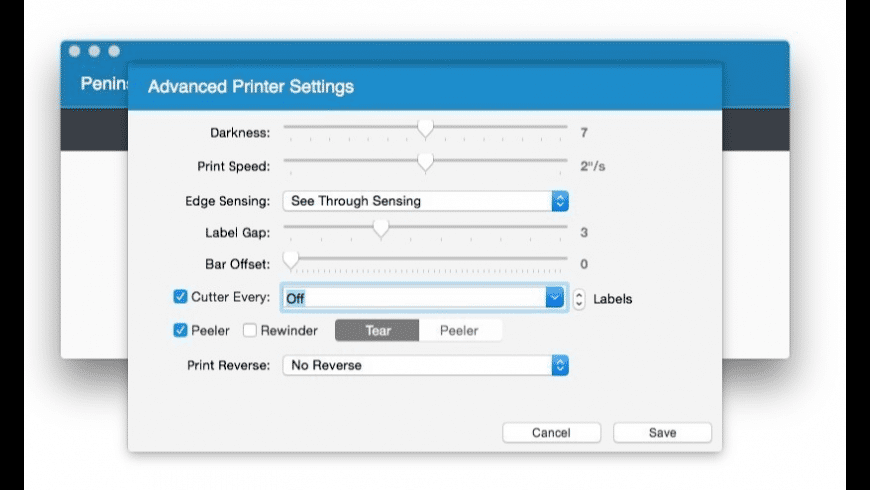Click the Label Gap slider handle

click(x=380, y=229)
